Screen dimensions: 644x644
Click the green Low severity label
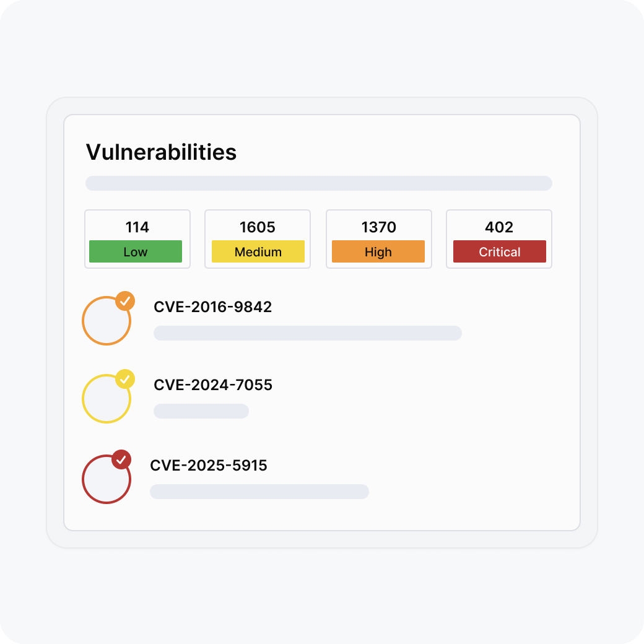pos(136,251)
